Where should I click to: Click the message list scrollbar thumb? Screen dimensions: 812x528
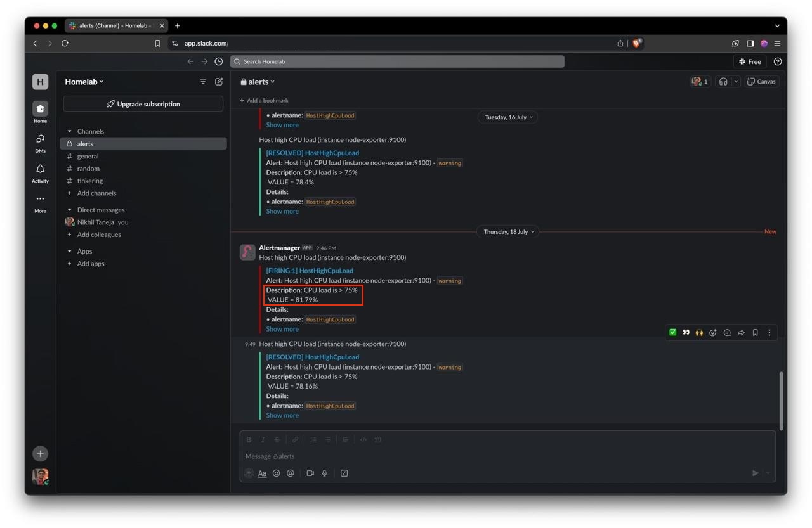pos(781,401)
